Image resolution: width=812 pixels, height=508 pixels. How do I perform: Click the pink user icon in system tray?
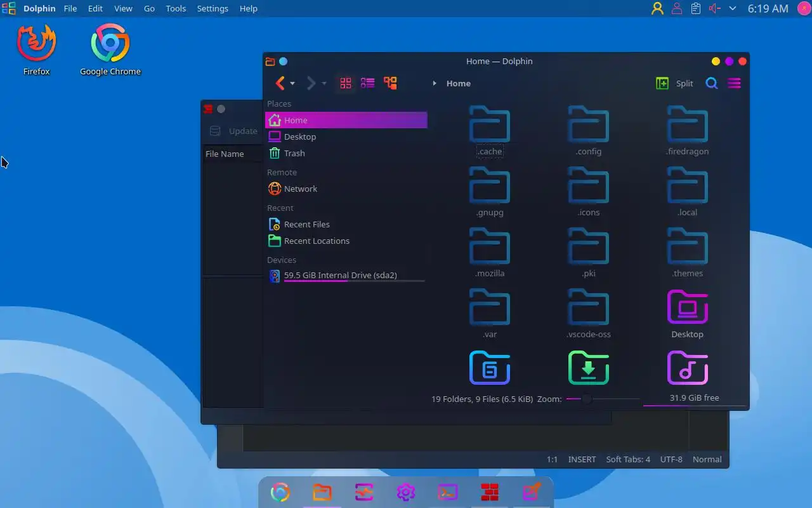677,8
